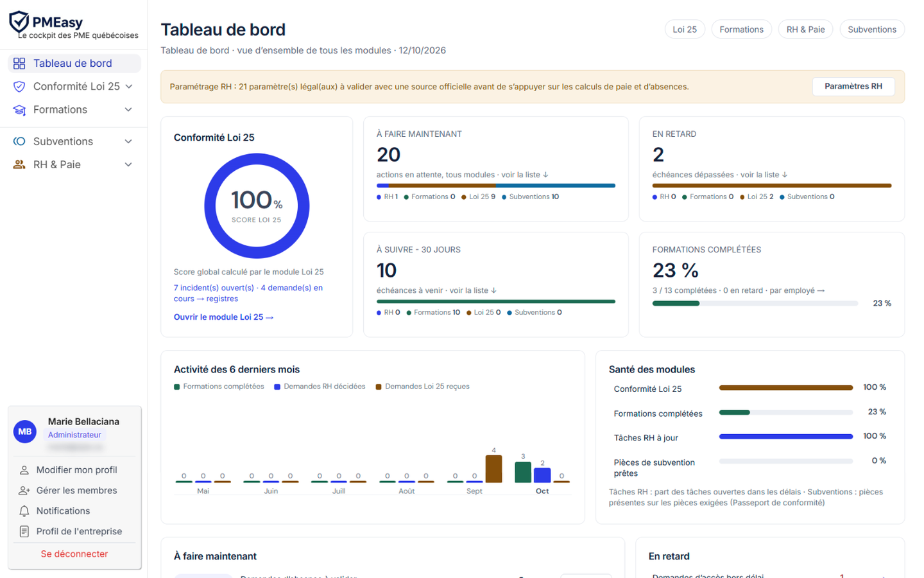The height and width of the screenshot is (578, 924).
Task: Click the À suivre voir la liste link
Action: 474,290
